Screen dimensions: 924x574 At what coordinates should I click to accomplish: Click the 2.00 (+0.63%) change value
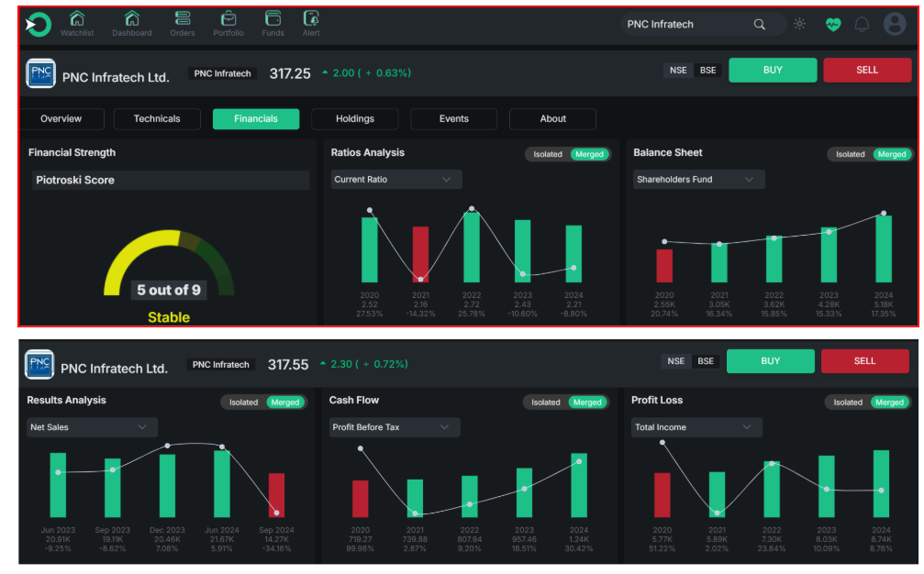pos(366,73)
